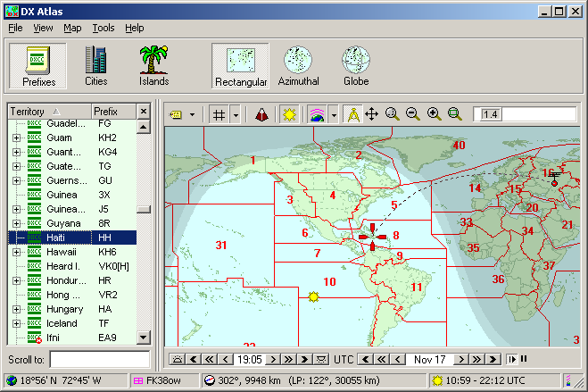Select the Ifni EA9 entry

(x=72, y=338)
